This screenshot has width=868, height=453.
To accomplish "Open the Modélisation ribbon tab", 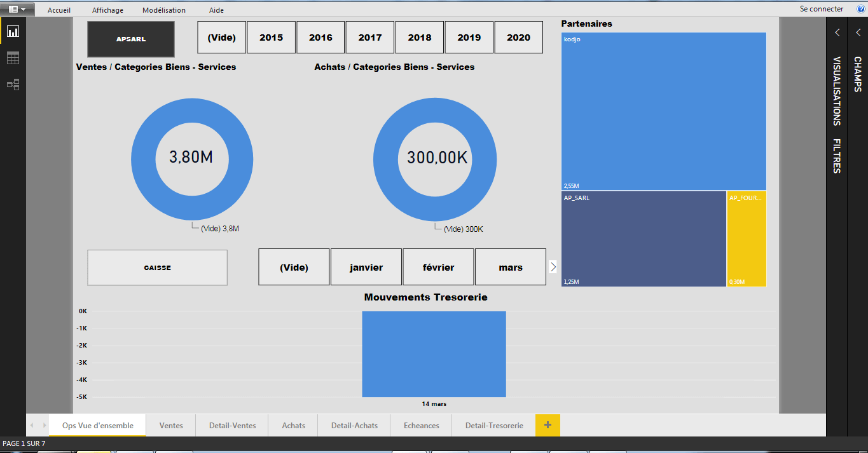I will click(x=164, y=10).
